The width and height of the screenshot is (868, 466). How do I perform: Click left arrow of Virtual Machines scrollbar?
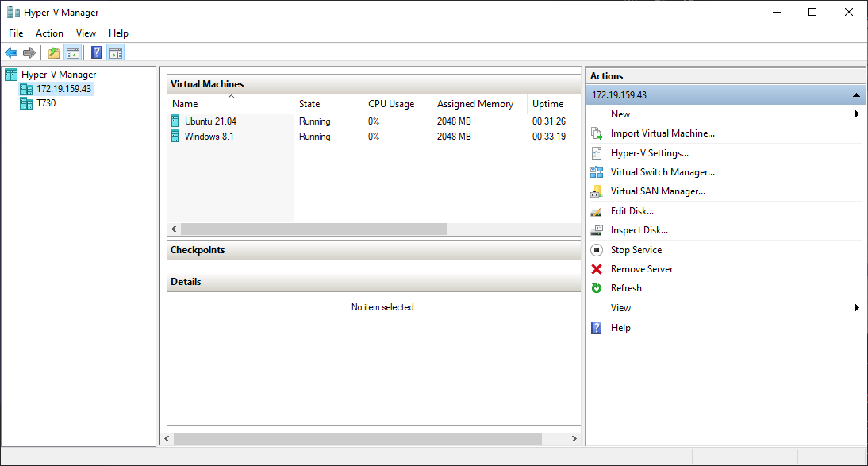coord(175,229)
